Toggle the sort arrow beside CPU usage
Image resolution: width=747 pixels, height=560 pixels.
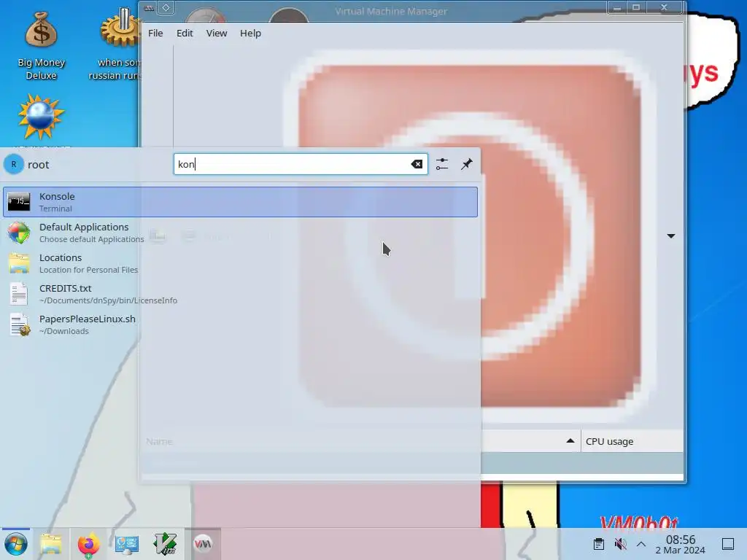pyautogui.click(x=570, y=441)
